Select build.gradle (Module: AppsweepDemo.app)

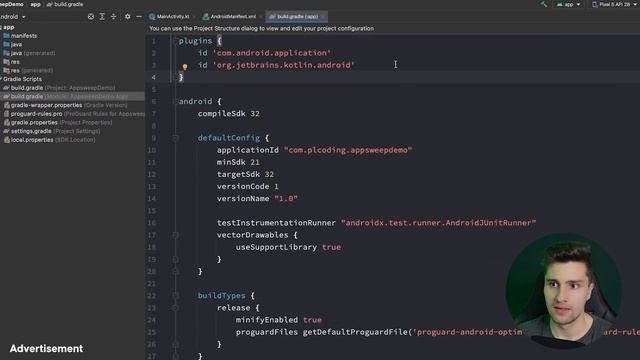(66, 97)
